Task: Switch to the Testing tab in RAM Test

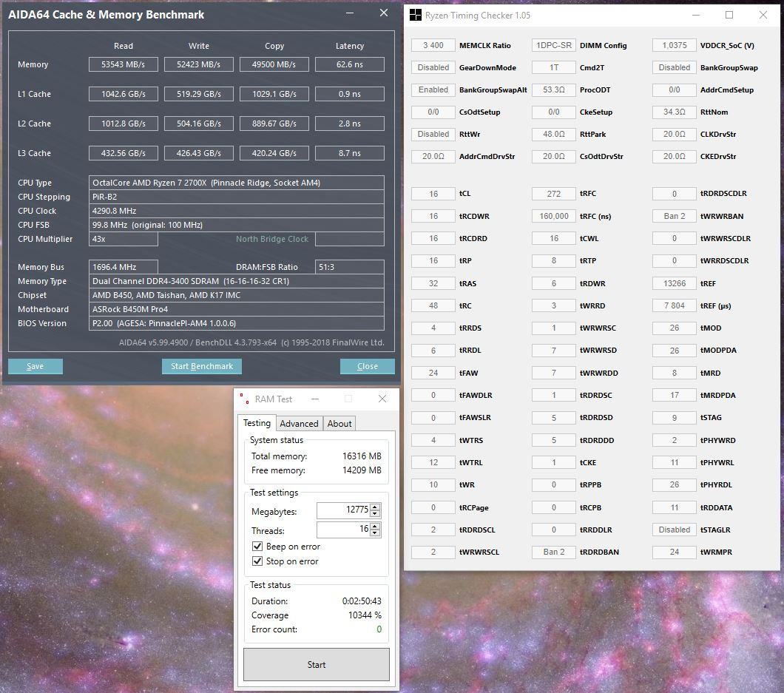Action: pos(257,422)
